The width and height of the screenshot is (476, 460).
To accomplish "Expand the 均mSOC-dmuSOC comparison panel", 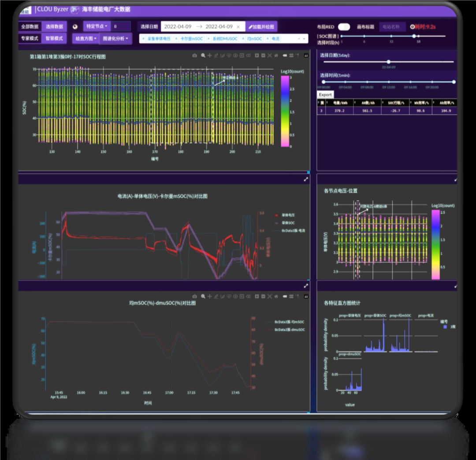I will 306,286.
